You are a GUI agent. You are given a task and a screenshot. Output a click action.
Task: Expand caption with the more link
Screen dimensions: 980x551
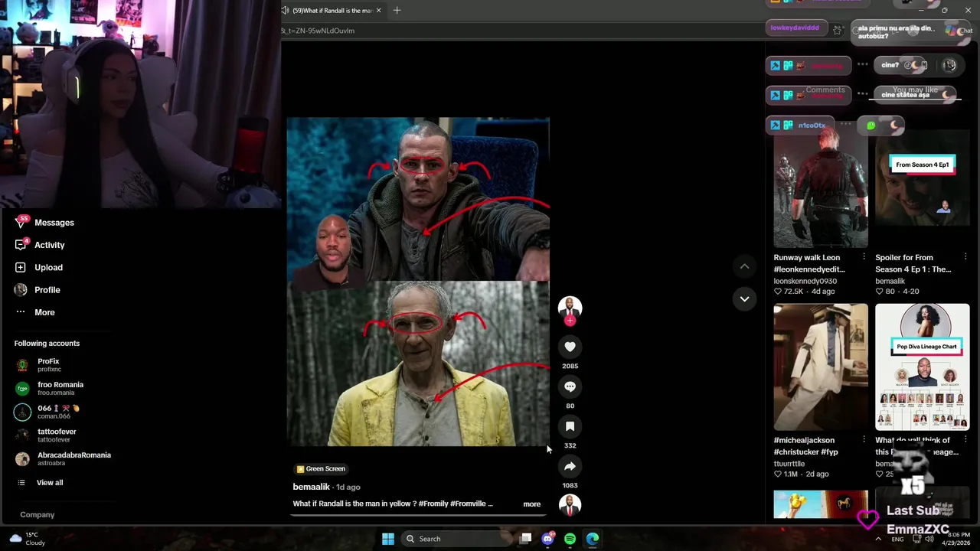click(531, 504)
